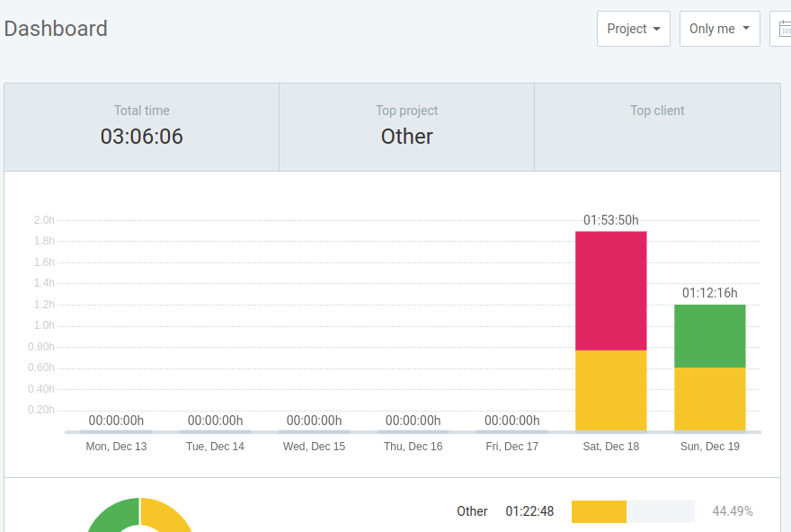Click the Other project name in breakdown list

pos(472,511)
